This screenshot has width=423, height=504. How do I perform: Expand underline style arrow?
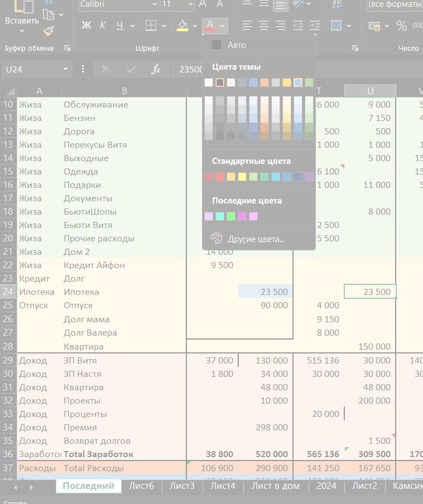click(132, 26)
